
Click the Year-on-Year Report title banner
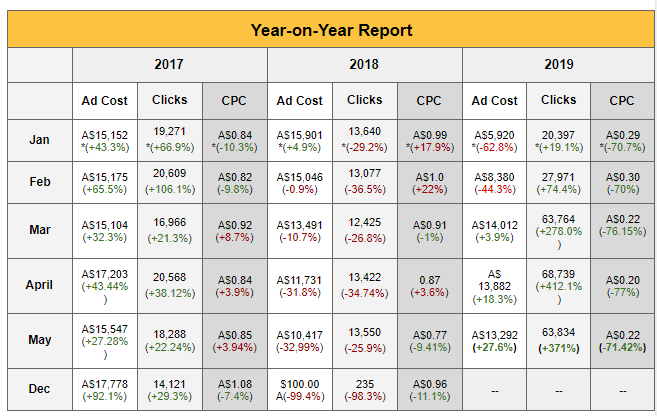[330, 30]
